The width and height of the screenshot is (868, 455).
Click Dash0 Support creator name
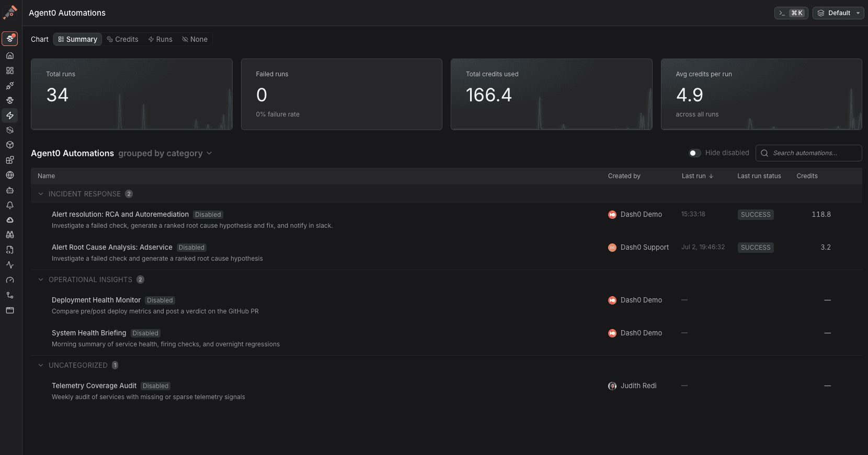tap(645, 247)
